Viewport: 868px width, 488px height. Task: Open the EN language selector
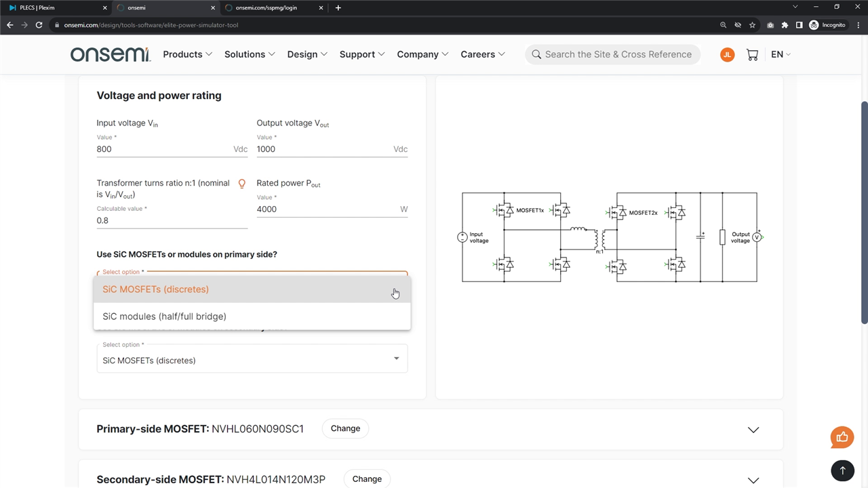tap(781, 54)
